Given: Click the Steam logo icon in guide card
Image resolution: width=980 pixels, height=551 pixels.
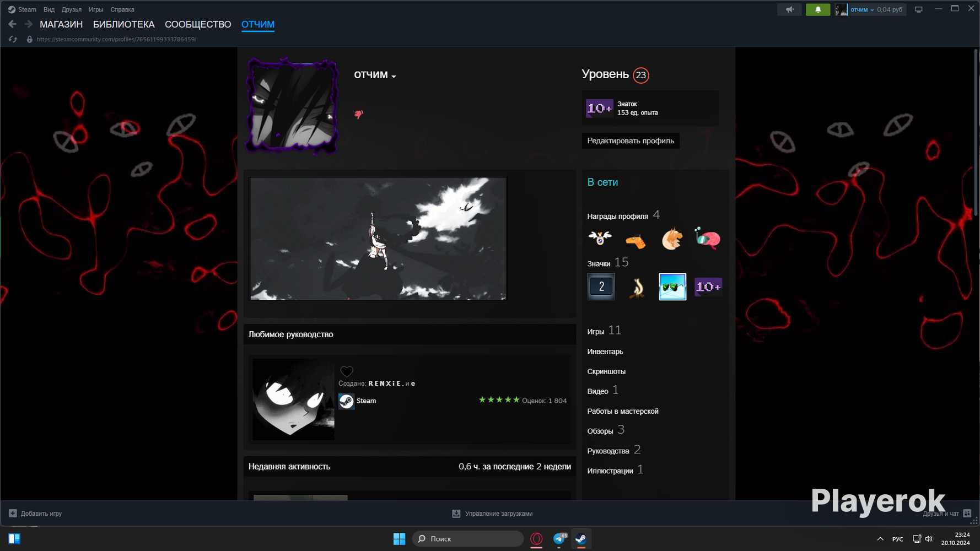Looking at the screenshot, I should click(x=346, y=401).
